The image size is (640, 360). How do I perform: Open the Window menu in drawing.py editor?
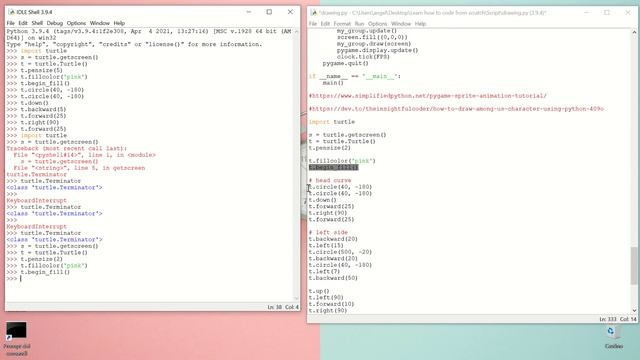click(401, 24)
